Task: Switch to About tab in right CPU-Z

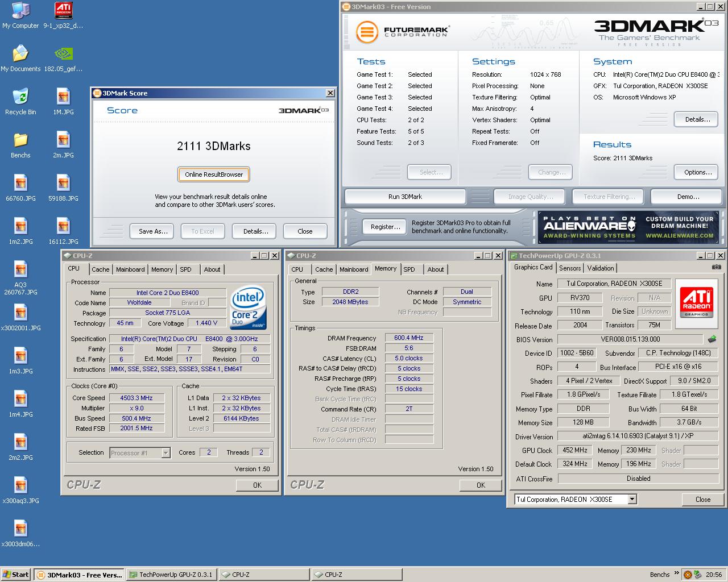Action: click(436, 269)
